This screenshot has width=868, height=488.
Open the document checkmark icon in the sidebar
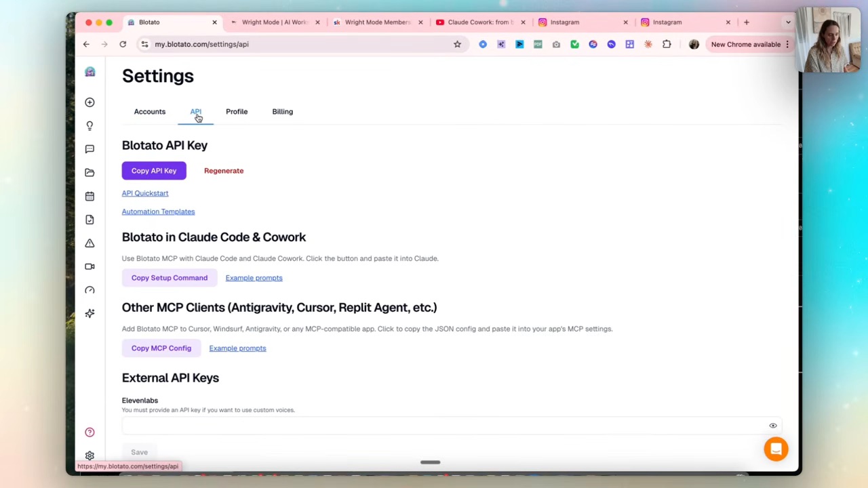[x=90, y=220]
